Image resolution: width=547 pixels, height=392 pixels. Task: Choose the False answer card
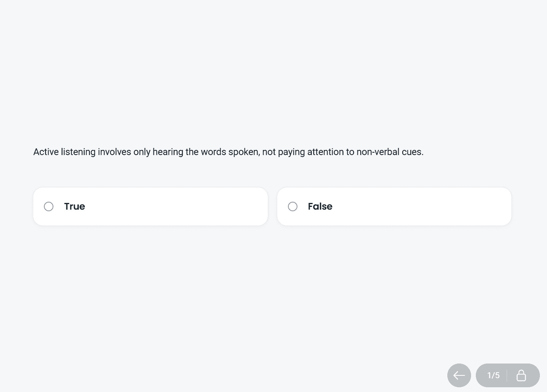pos(394,206)
